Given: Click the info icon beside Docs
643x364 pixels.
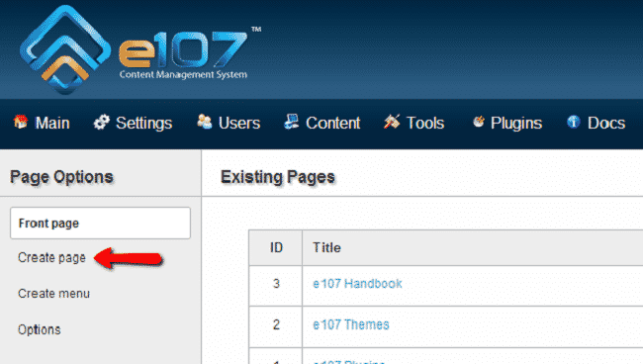Looking at the screenshot, I should tap(574, 122).
